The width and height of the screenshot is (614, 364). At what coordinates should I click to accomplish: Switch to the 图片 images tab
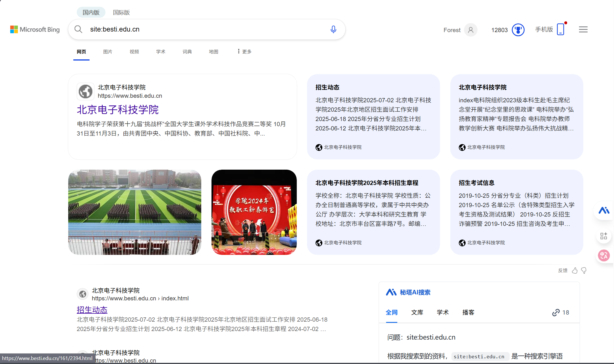(107, 52)
